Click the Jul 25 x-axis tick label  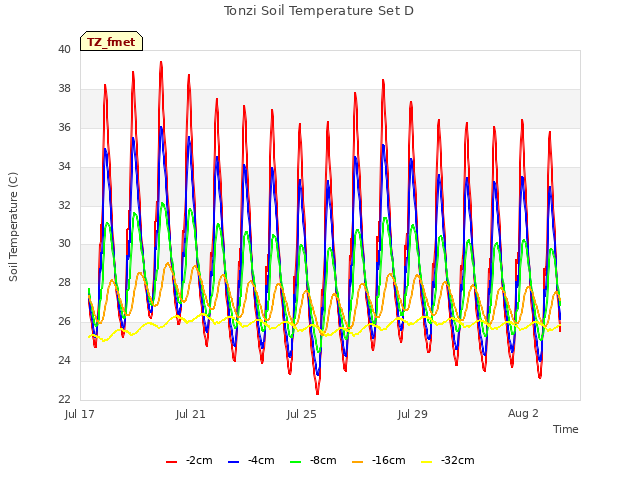[x=302, y=414]
